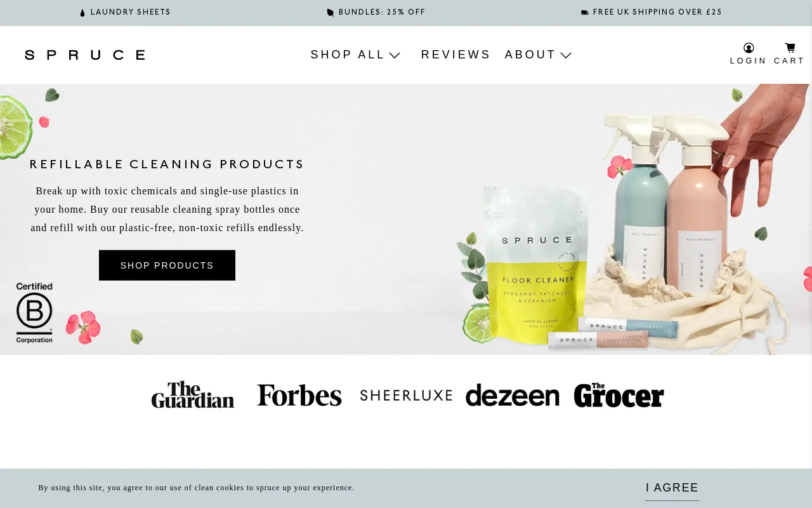This screenshot has width=812, height=508.
Task: Expand the Shop All dropdown chevron
Action: 395,55
